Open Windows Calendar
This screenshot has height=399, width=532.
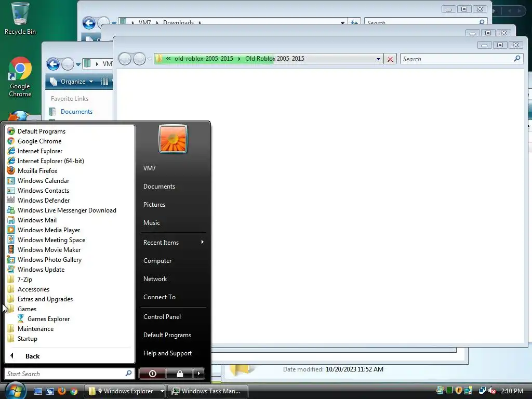[43, 180]
